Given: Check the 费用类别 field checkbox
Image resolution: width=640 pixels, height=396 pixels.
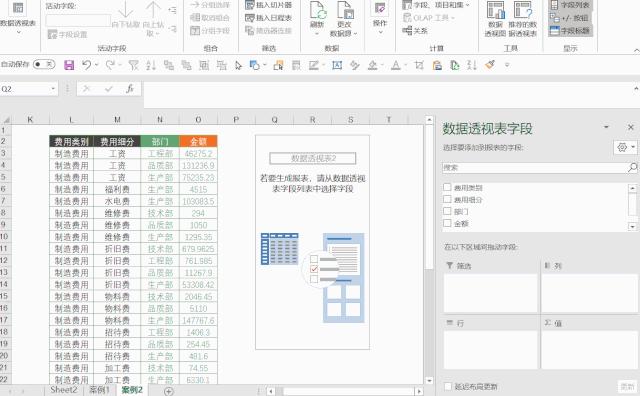Looking at the screenshot, I should tap(447, 187).
